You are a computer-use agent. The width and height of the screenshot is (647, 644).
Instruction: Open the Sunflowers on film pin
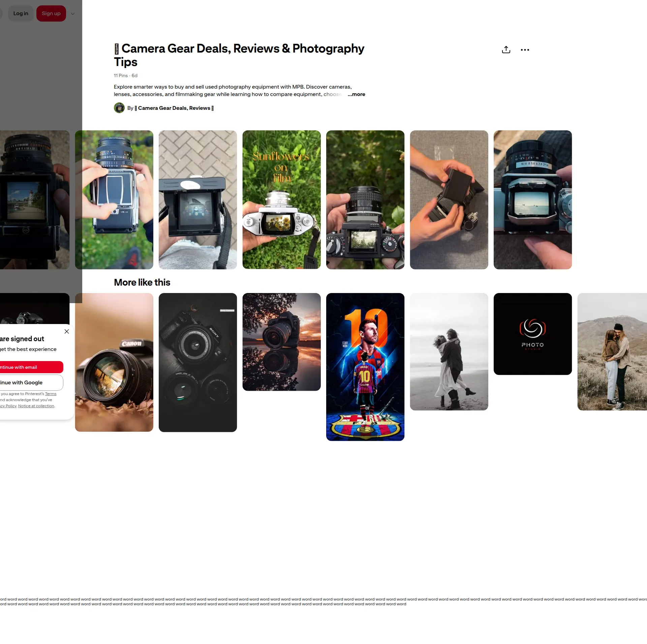click(281, 200)
